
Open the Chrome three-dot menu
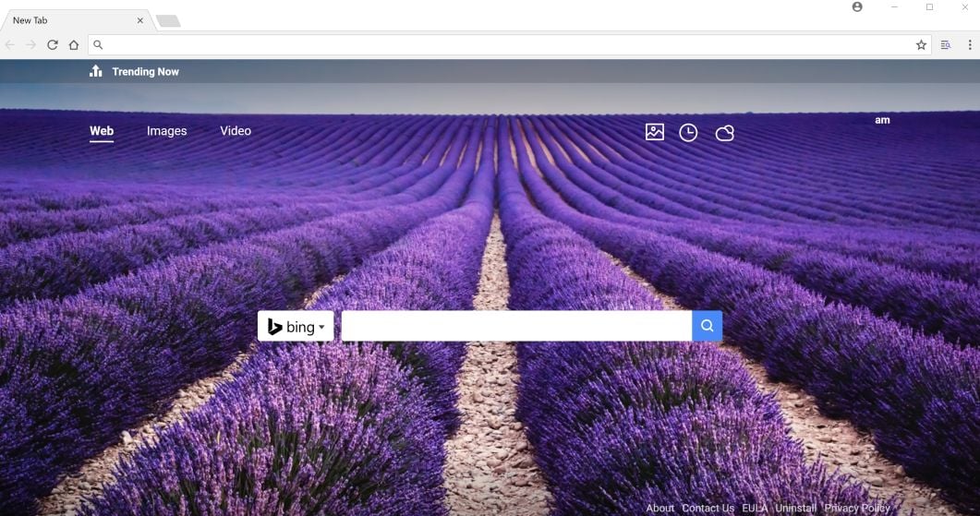pos(970,44)
